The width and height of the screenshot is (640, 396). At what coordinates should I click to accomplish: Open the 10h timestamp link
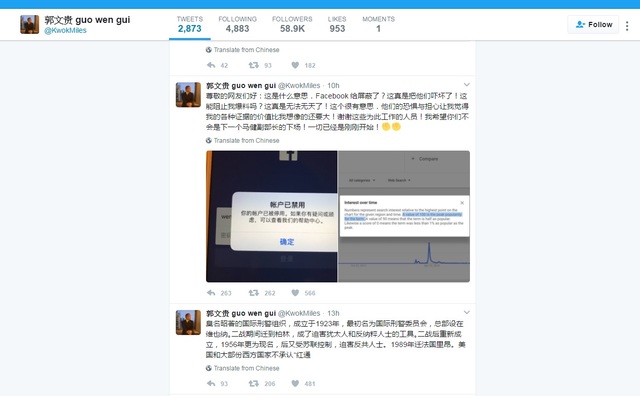(333, 86)
